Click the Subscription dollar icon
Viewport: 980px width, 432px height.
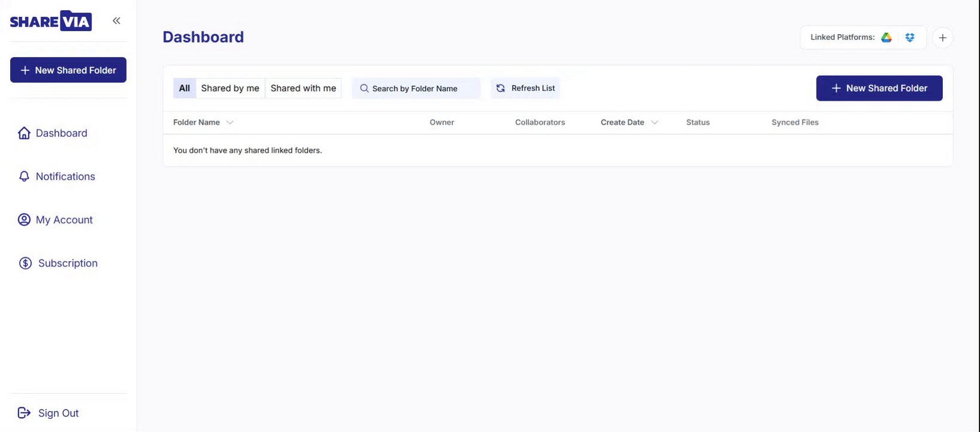[25, 263]
